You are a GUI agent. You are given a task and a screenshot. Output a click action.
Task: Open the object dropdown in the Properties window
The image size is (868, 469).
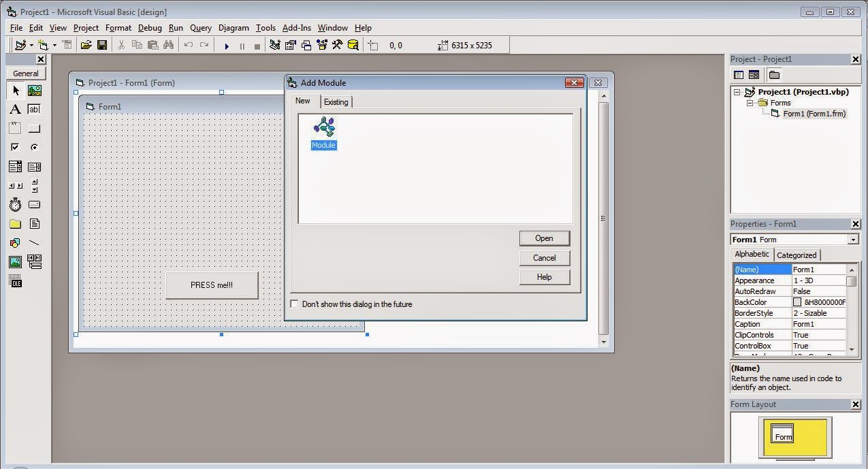[853, 239]
